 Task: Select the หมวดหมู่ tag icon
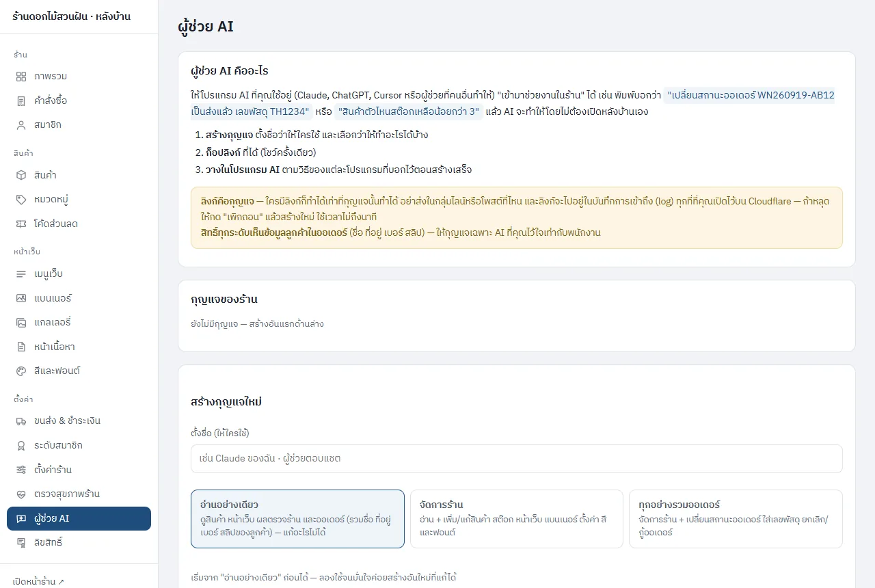(x=21, y=200)
